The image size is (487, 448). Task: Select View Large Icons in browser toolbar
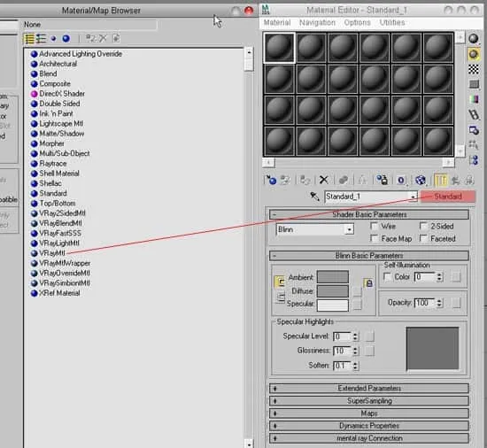(66, 38)
